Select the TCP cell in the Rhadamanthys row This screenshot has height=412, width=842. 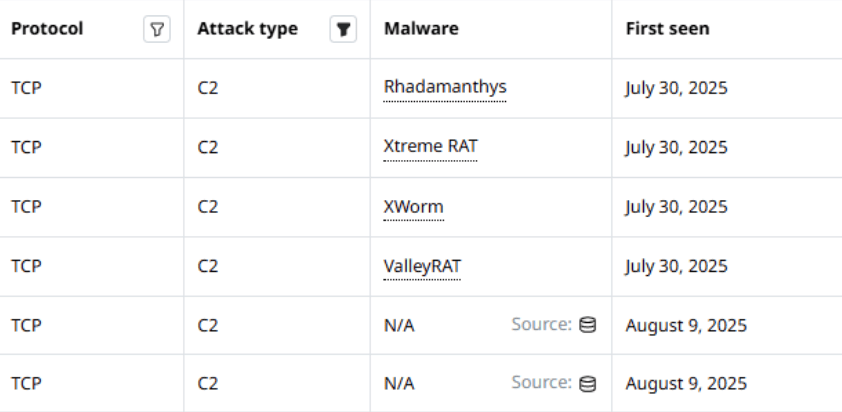tap(26, 88)
